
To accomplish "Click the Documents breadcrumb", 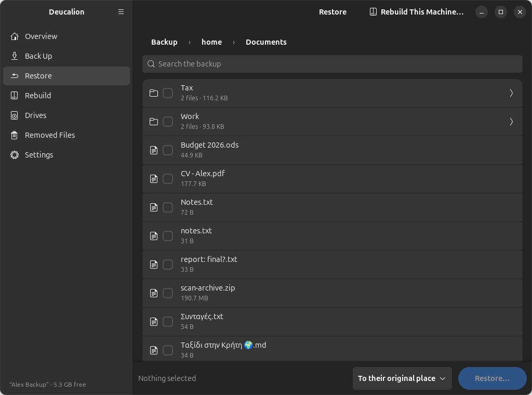I will coord(266,42).
